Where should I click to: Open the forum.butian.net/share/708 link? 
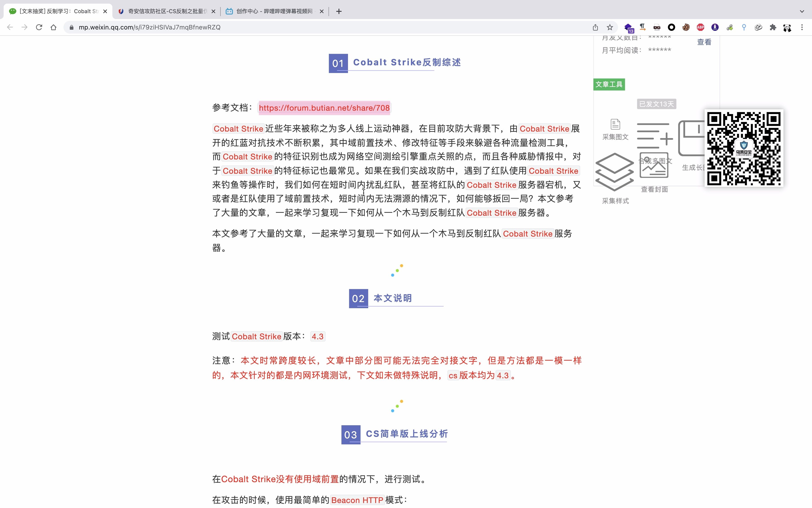pos(324,108)
